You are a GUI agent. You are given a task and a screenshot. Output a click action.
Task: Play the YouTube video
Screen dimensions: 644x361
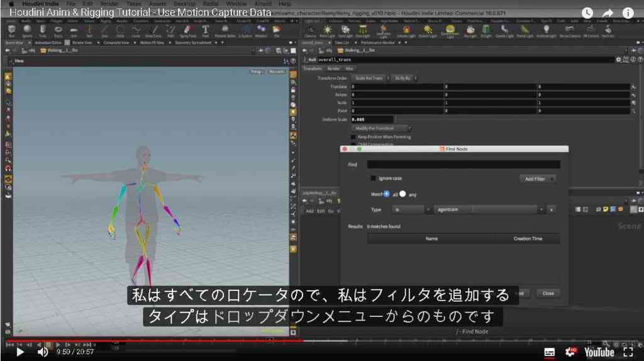point(19,352)
